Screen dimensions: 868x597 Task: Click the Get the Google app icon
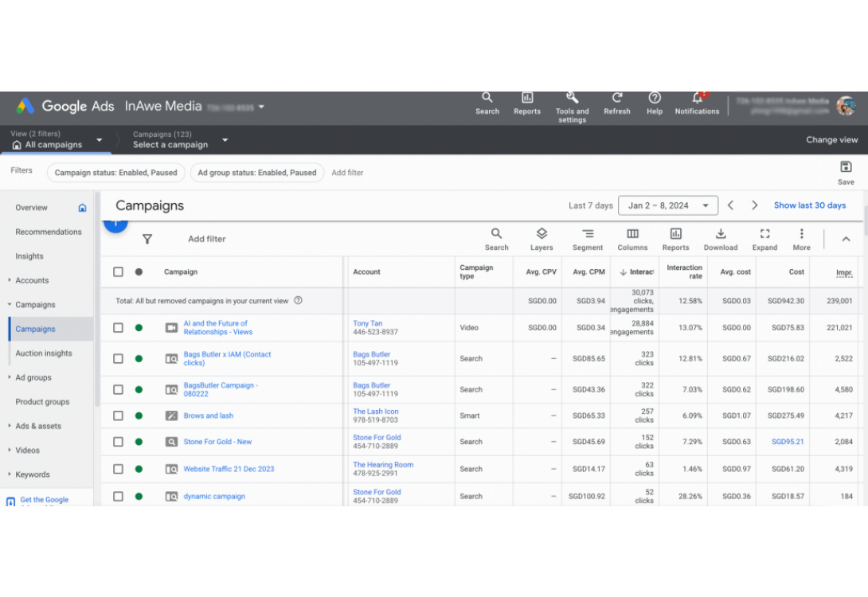[x=10, y=501]
